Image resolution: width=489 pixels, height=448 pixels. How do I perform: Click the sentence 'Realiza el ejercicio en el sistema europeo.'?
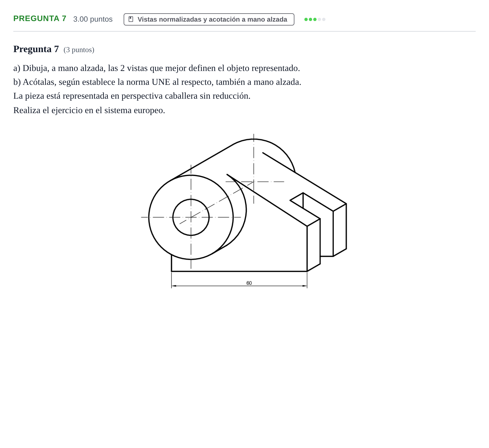point(89,110)
